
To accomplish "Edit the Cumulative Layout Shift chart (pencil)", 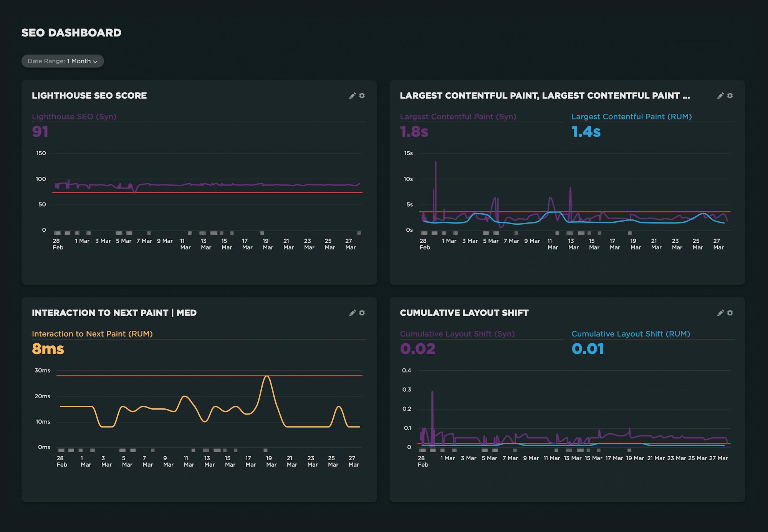I will [x=720, y=313].
